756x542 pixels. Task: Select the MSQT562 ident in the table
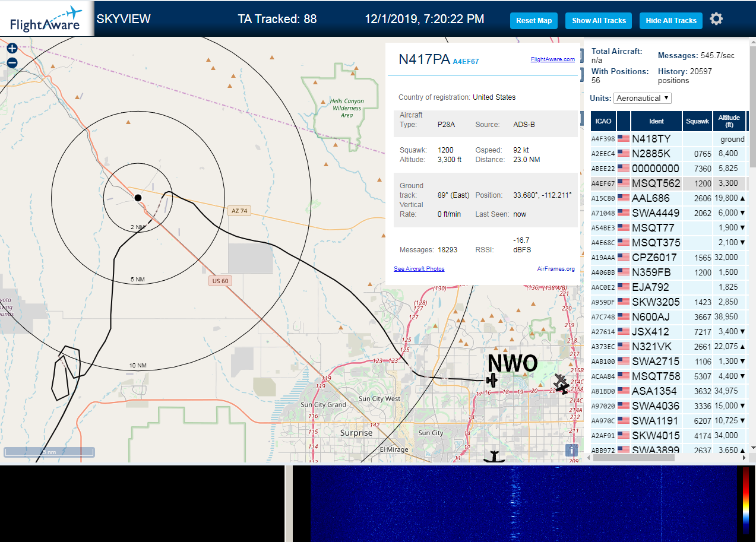click(x=656, y=183)
